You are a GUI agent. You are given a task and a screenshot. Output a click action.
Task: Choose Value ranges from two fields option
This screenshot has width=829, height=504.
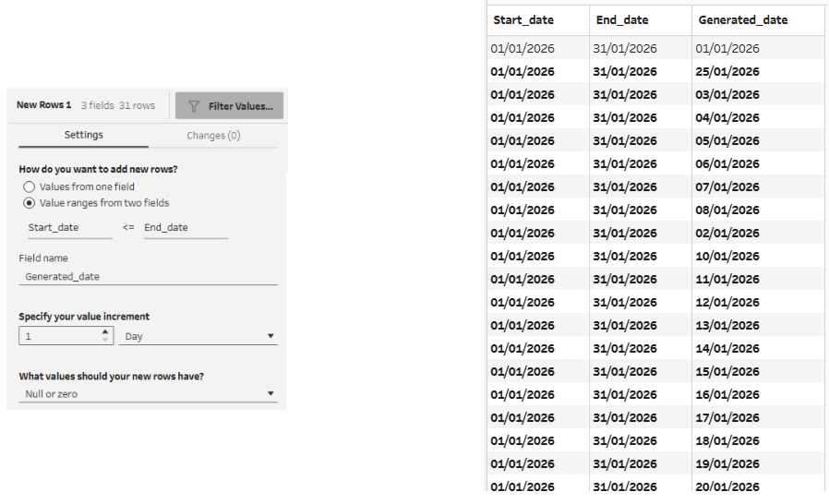click(30, 203)
